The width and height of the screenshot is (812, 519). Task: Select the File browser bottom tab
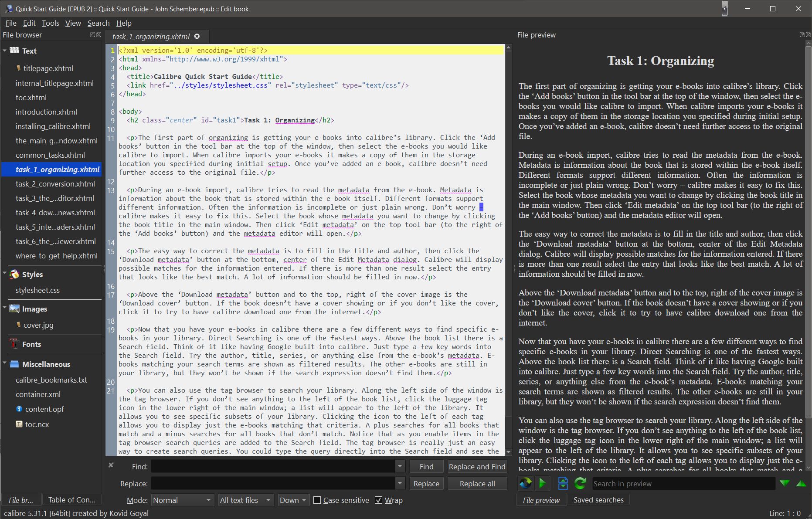pos(21,500)
